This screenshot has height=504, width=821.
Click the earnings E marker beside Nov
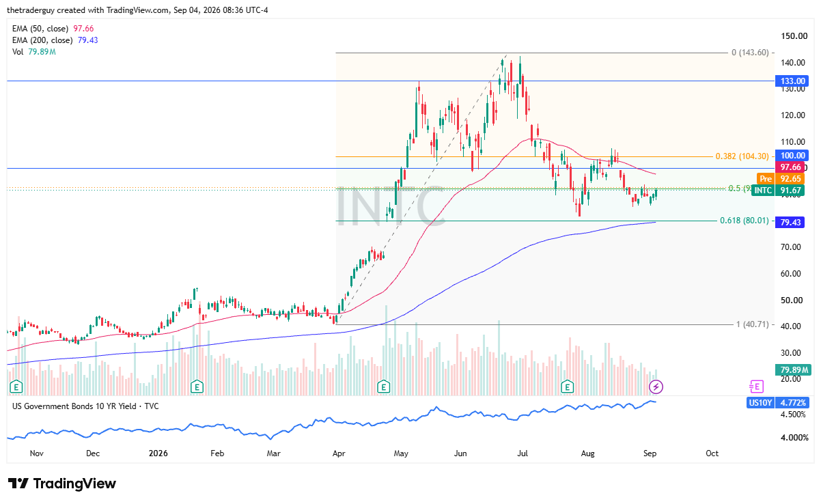pyautogui.click(x=15, y=387)
